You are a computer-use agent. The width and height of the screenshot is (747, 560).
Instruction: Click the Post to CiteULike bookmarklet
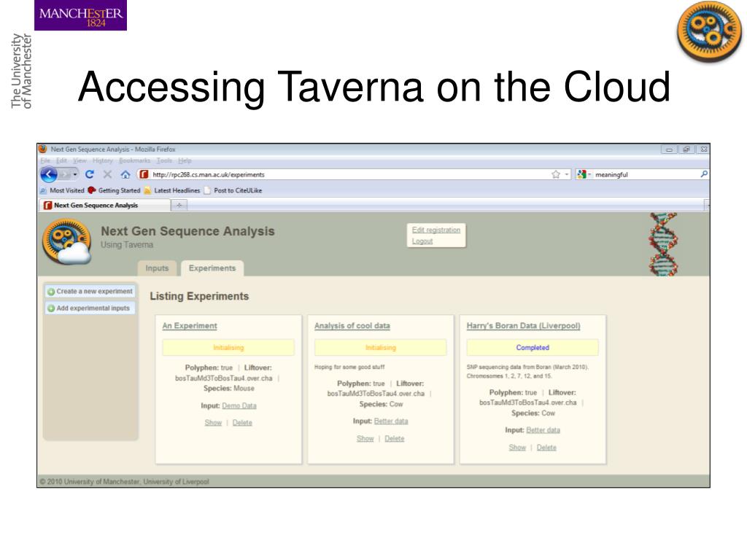(x=233, y=190)
